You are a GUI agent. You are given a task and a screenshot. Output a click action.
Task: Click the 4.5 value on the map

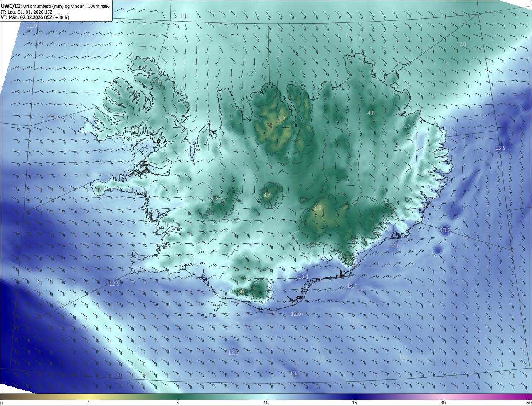(x=214, y=198)
